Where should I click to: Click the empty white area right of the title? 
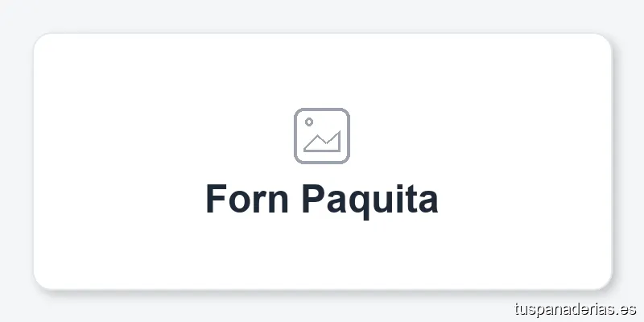coord(523,200)
